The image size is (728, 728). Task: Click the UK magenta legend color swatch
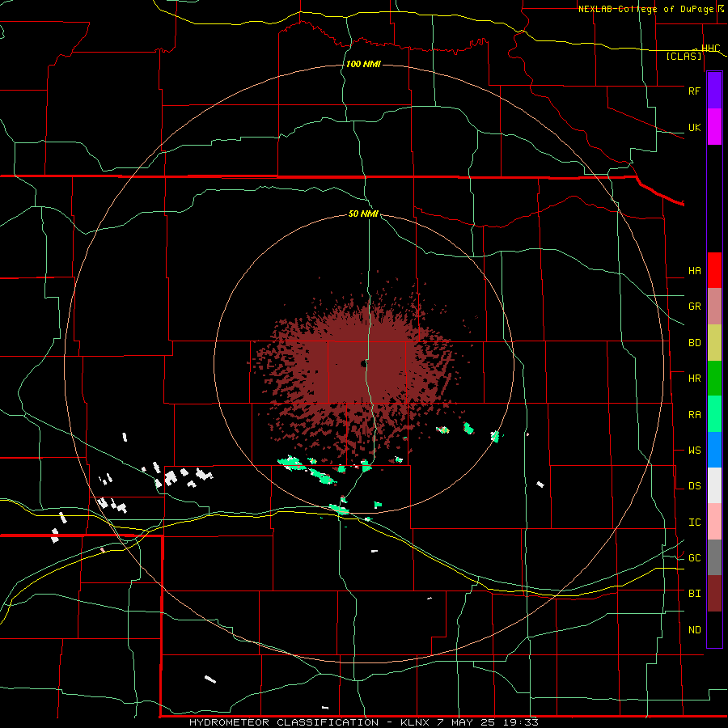(714, 127)
